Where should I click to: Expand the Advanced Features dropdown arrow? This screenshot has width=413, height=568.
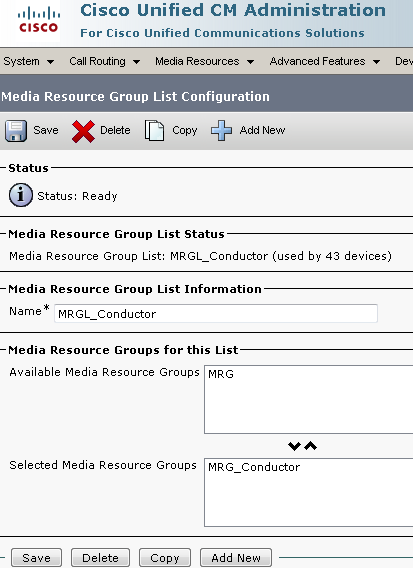click(376, 62)
